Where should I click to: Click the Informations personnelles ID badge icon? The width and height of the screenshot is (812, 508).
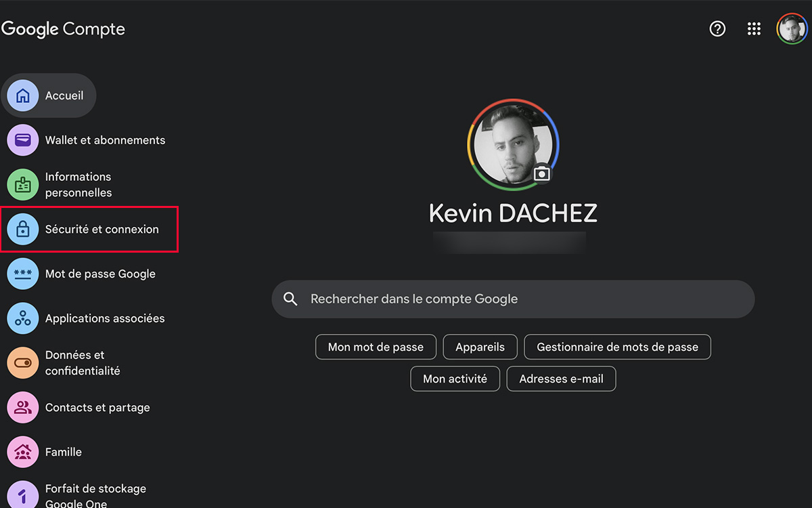23,184
